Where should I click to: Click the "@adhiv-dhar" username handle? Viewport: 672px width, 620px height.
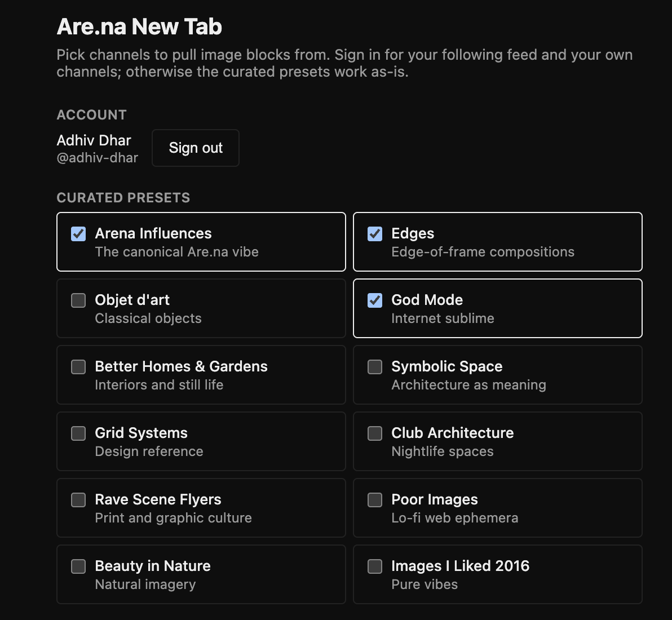(98, 158)
